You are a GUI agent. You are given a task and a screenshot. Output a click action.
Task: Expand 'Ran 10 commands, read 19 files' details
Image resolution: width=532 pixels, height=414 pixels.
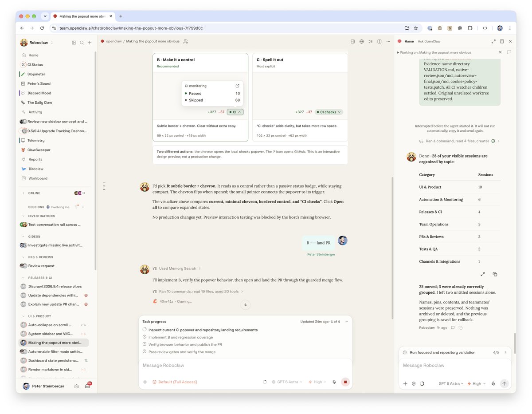click(198, 292)
